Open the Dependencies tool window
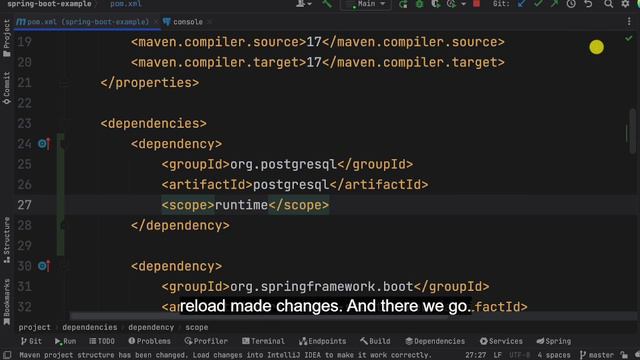Image resolution: width=640 pixels, height=360 pixels. point(435,341)
